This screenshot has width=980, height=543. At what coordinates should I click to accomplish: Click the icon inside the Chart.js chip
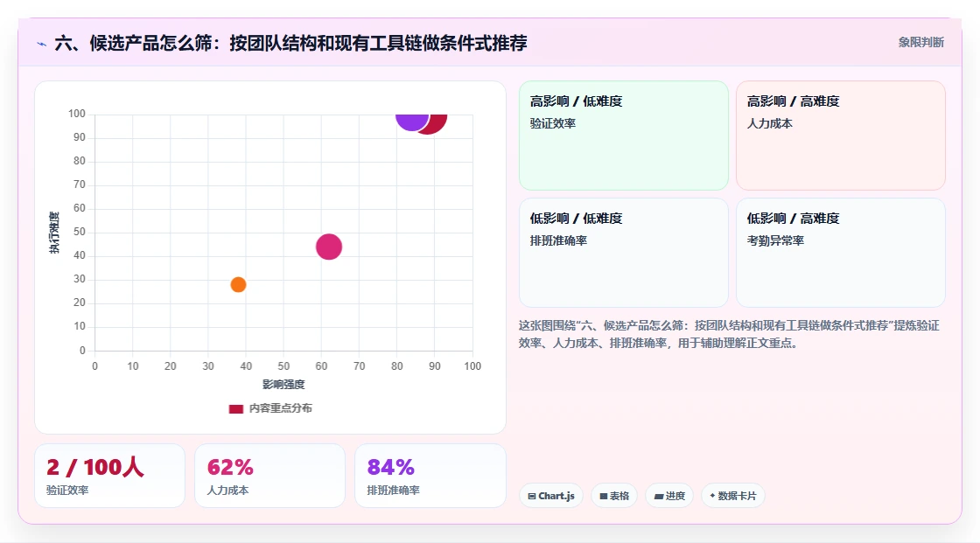[532, 496]
